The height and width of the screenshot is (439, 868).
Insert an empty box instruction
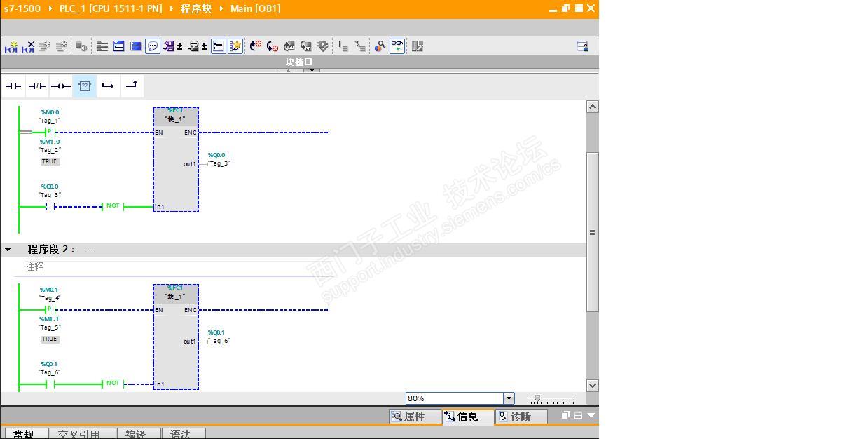[x=85, y=86]
